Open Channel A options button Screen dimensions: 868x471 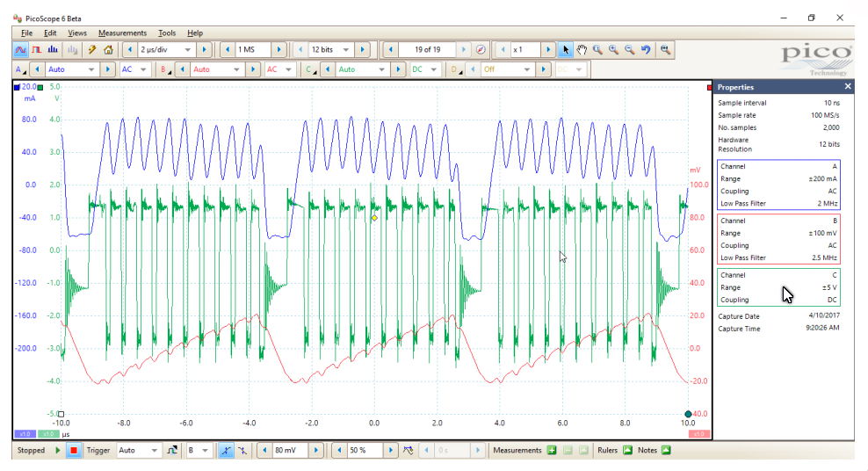[20, 69]
